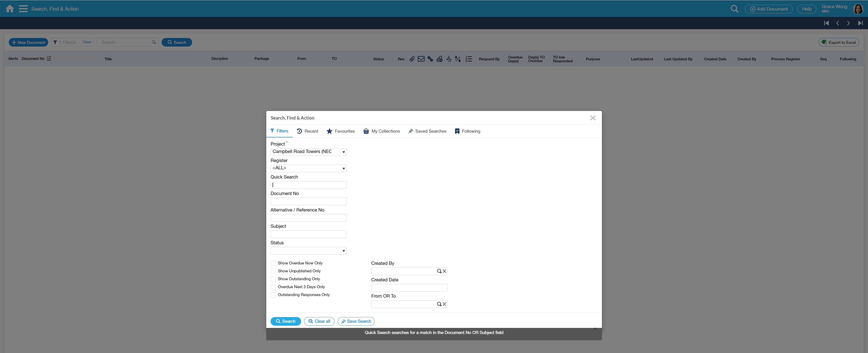
Task: Clear Created By field with X icon
Action: click(x=444, y=271)
